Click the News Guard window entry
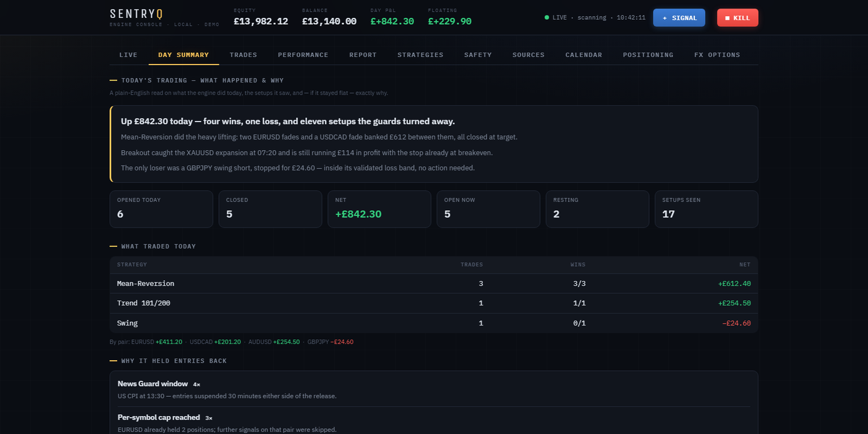The width and height of the screenshot is (868, 434). click(x=434, y=391)
